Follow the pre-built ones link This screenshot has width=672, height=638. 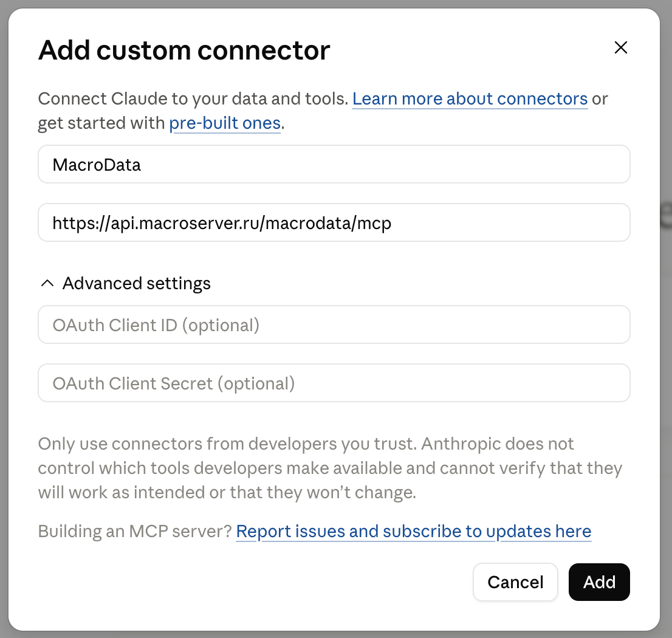pos(225,123)
